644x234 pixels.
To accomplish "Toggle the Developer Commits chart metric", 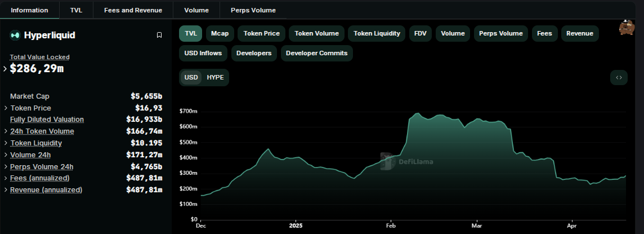I will pos(317,53).
